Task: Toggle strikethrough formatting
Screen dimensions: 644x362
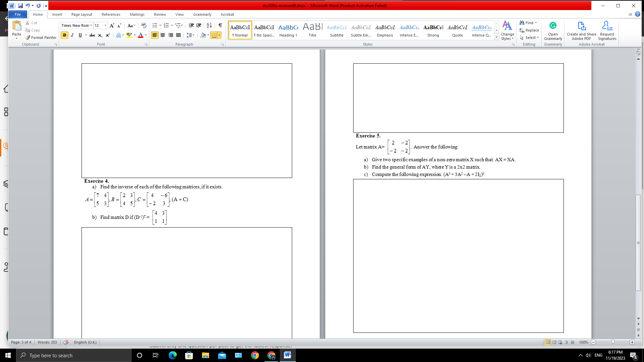Action: [92, 35]
